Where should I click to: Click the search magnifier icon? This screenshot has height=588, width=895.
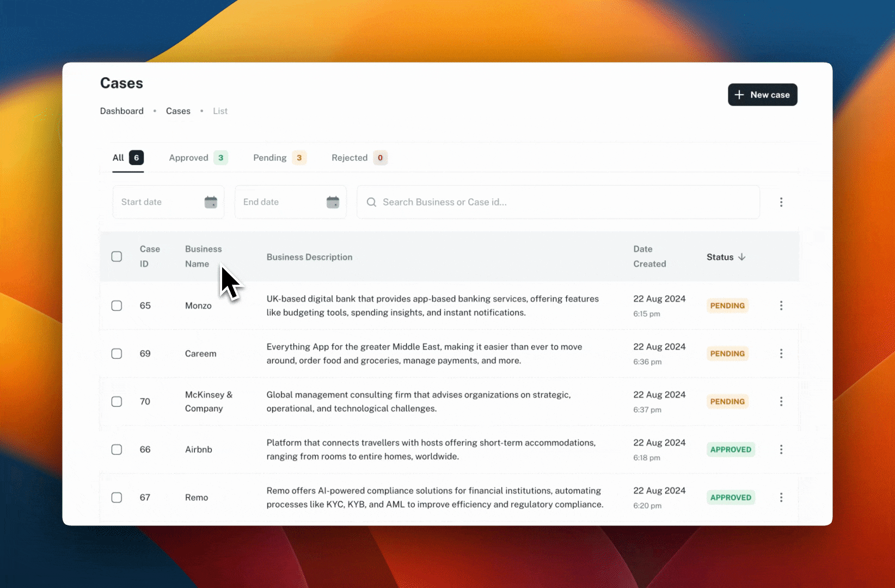[x=371, y=202]
